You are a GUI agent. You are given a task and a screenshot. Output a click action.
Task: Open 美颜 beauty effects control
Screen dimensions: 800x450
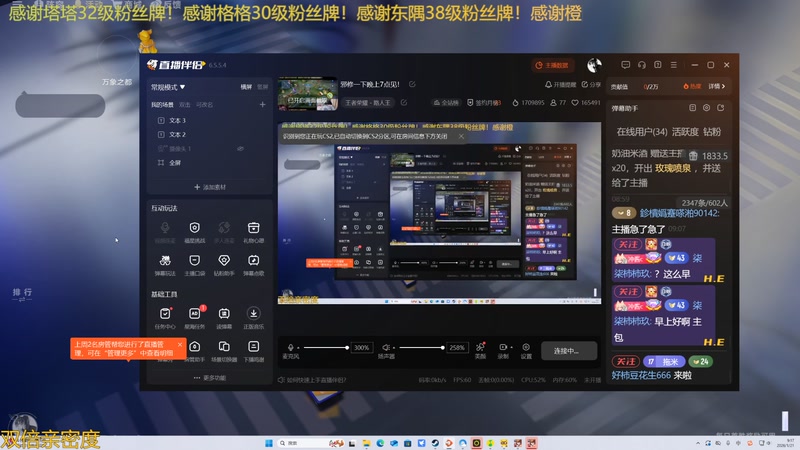[480, 351]
